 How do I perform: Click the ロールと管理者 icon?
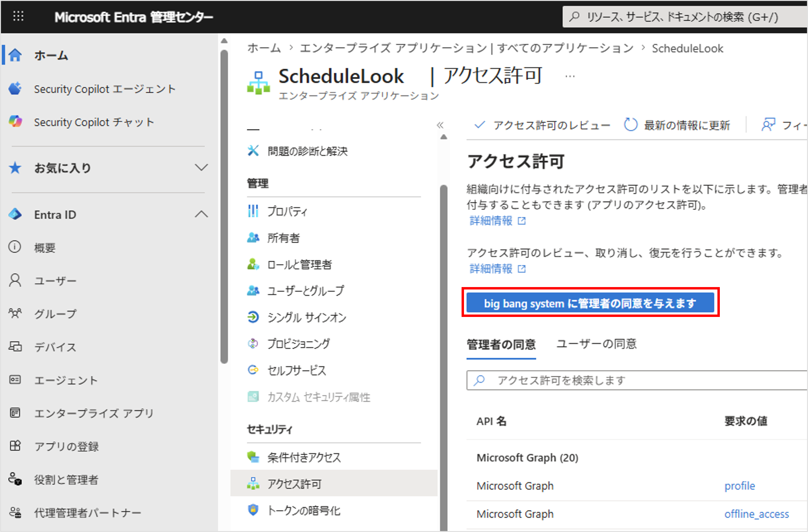click(x=253, y=264)
